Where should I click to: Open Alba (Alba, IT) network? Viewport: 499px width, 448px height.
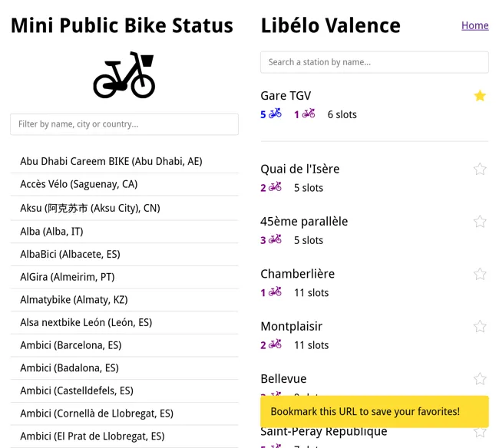pyautogui.click(x=124, y=232)
